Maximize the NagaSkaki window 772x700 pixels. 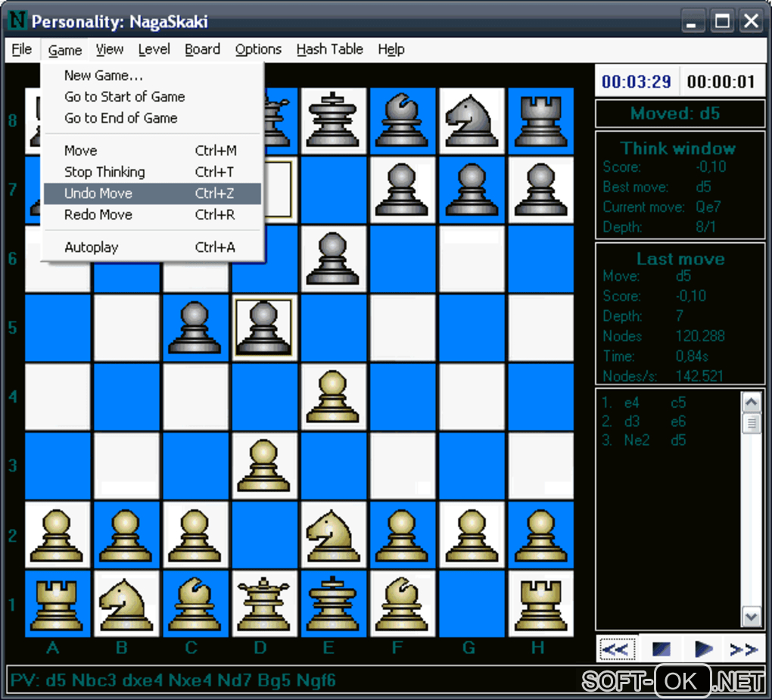[722, 20]
